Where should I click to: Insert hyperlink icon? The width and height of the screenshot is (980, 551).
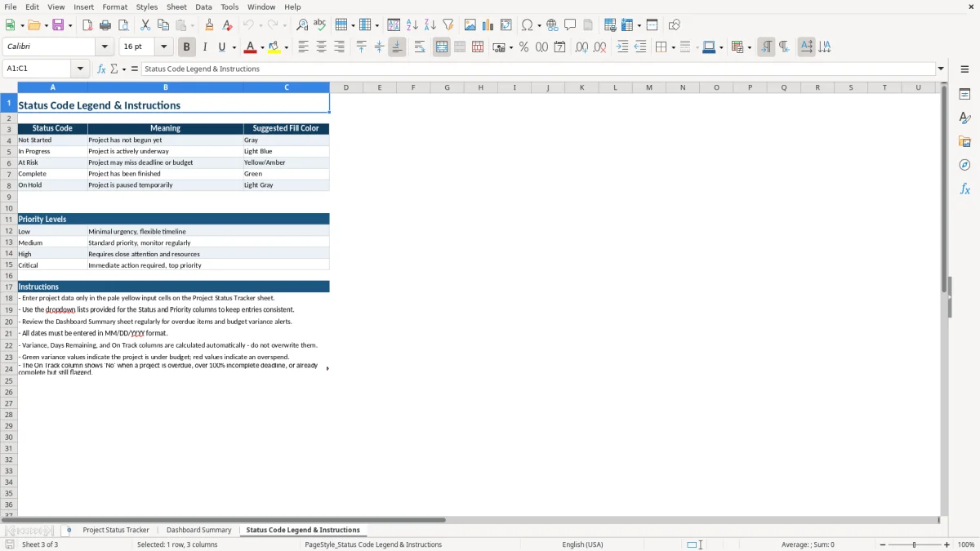[x=552, y=25]
